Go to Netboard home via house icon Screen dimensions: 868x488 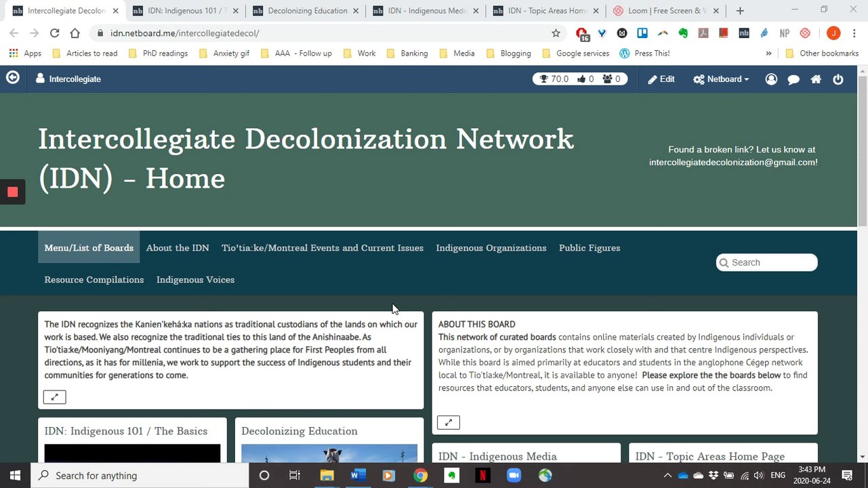point(816,79)
